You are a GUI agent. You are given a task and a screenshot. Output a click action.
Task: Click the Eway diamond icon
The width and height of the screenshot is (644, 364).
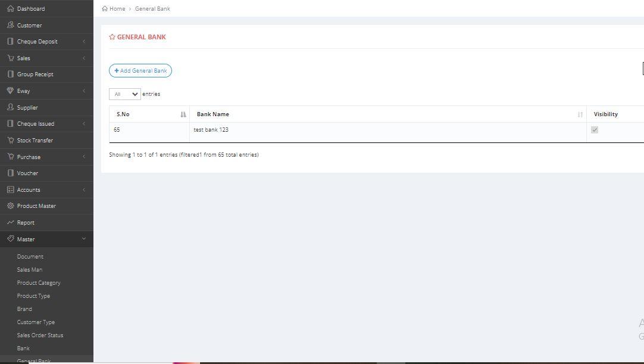[x=10, y=91]
